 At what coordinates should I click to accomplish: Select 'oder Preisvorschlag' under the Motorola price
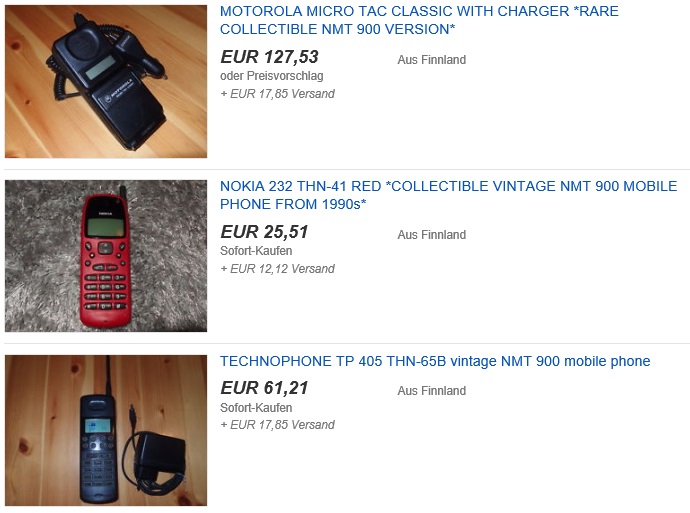pyautogui.click(x=272, y=76)
